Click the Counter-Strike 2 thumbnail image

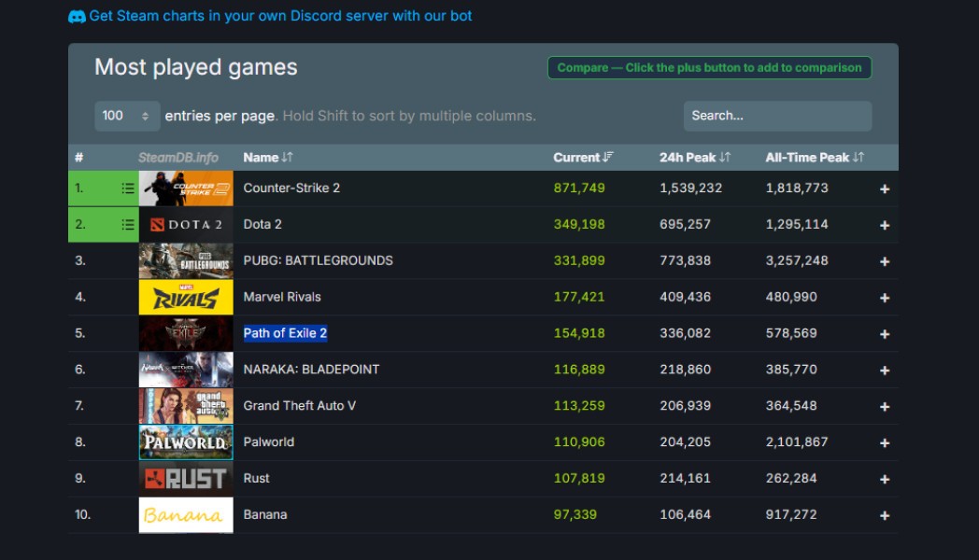186,189
